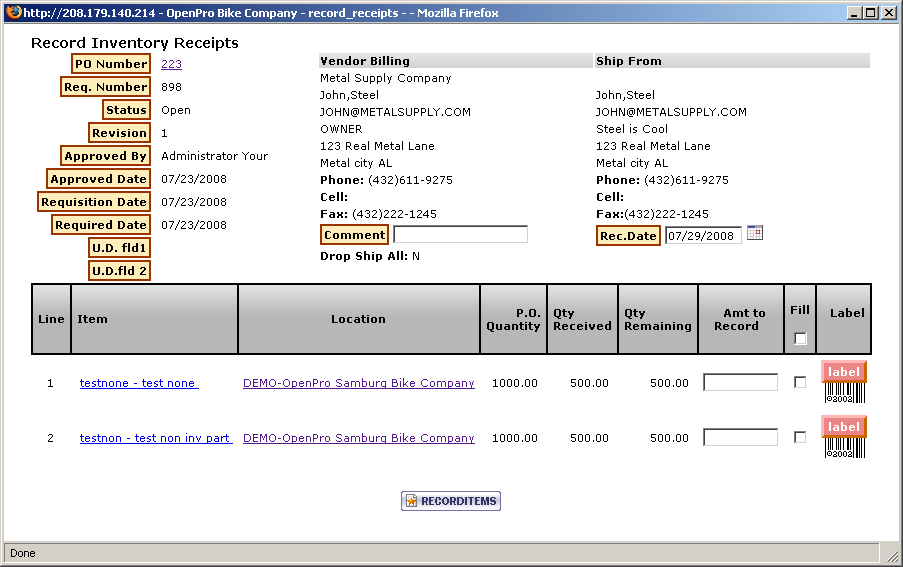Click the Firefox icon in title bar
Screen dimensions: 903x567
pos(11,13)
